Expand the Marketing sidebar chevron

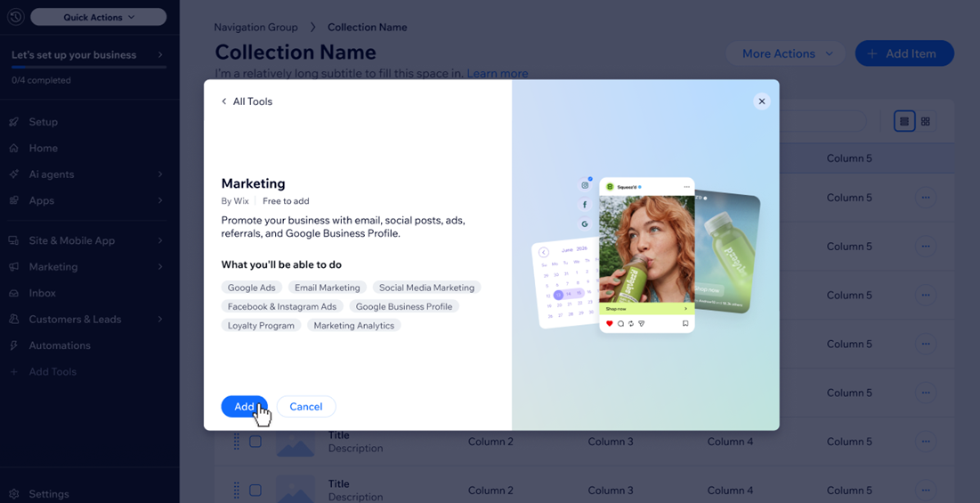[160, 267]
